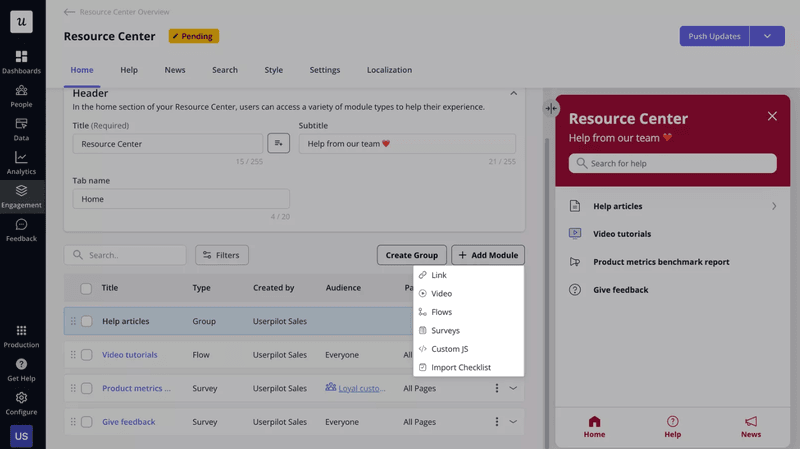Click the back arrow to Resource Center Overview

69,12
